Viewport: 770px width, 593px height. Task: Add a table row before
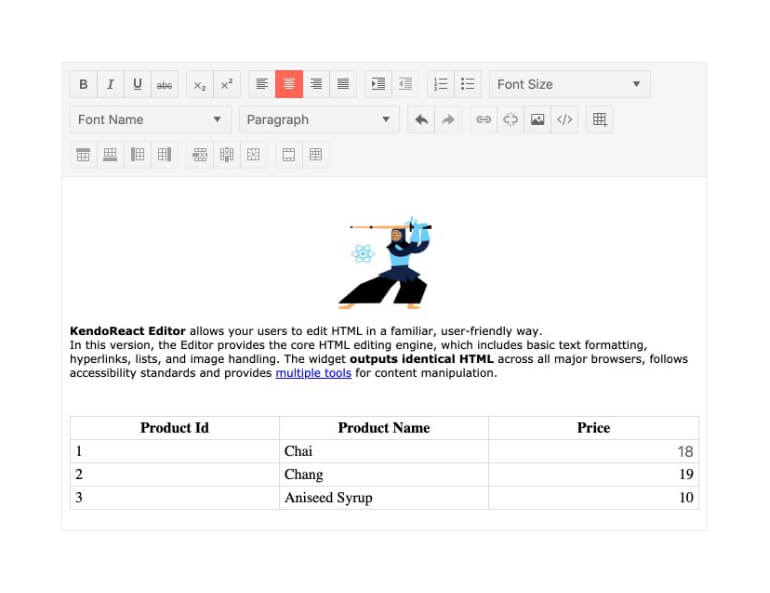coord(83,155)
